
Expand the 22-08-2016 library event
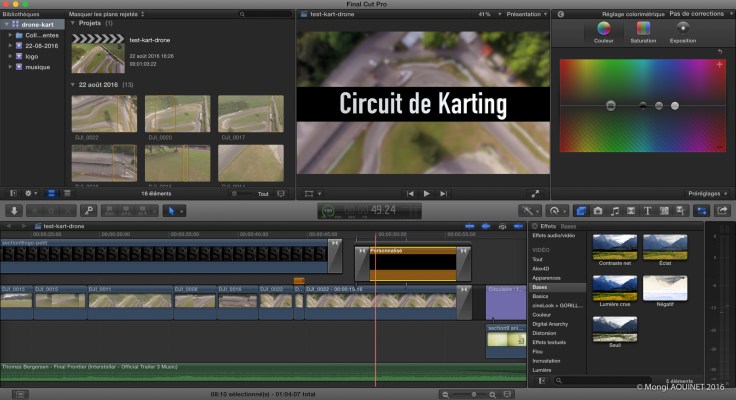click(x=9, y=46)
